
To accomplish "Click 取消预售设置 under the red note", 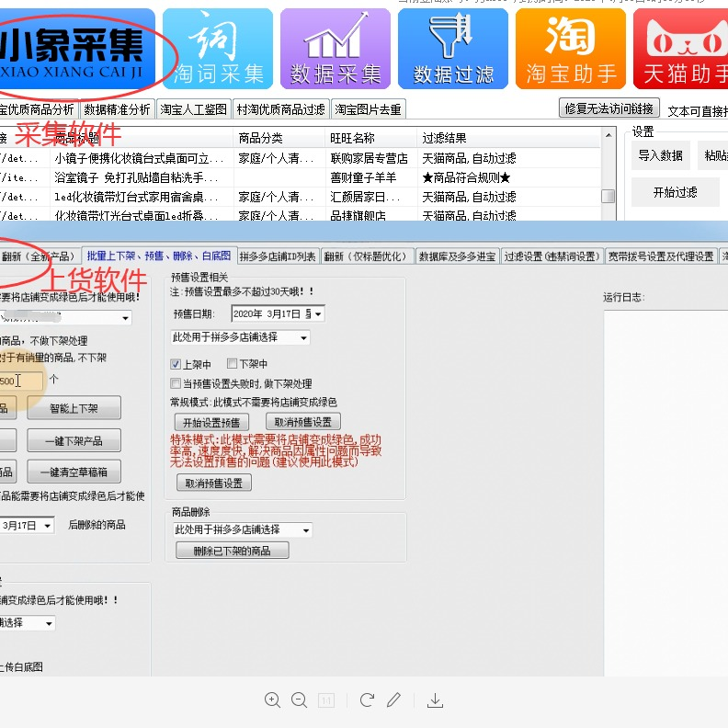I will click(x=214, y=483).
